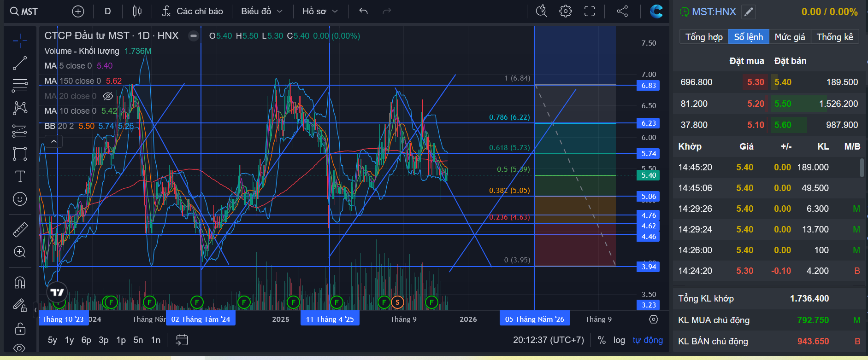The height and width of the screenshot is (360, 868).
Task: Select the geometric shapes tool
Action: 20,154
